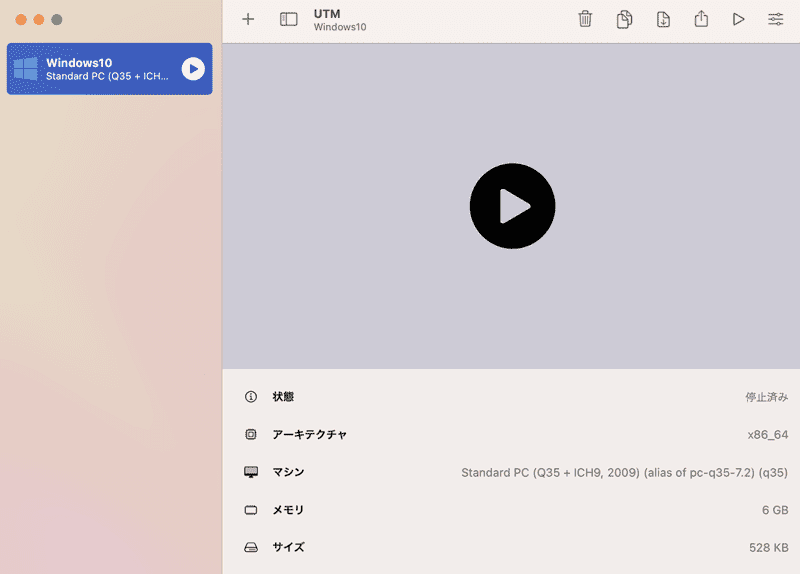The image size is (800, 574).
Task: Start the VM from the toolbar play icon
Action: click(738, 19)
